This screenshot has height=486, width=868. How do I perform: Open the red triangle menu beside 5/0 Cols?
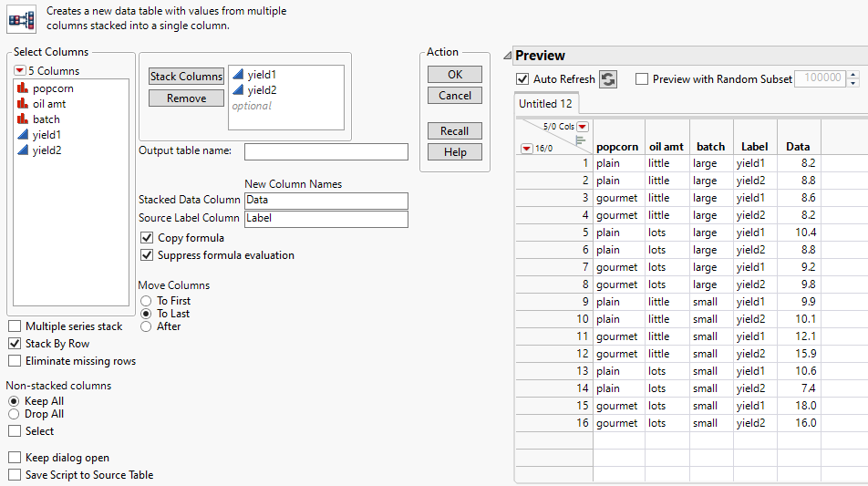coord(584,127)
